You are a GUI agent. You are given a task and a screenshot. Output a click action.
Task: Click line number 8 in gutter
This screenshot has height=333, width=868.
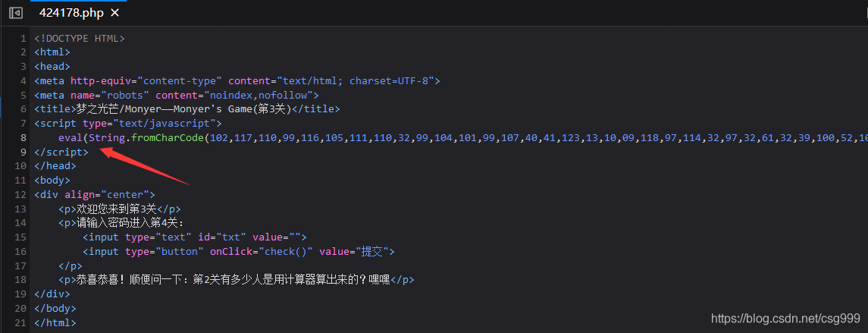pyautogui.click(x=23, y=137)
